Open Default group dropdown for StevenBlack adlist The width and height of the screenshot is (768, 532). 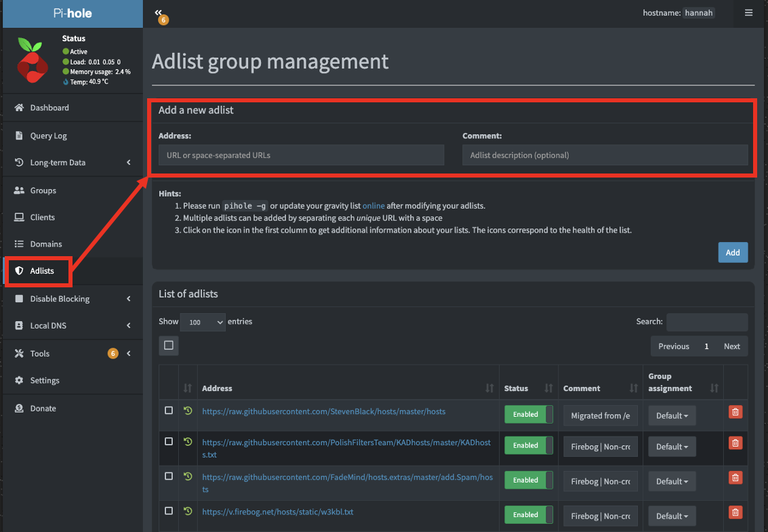point(672,415)
